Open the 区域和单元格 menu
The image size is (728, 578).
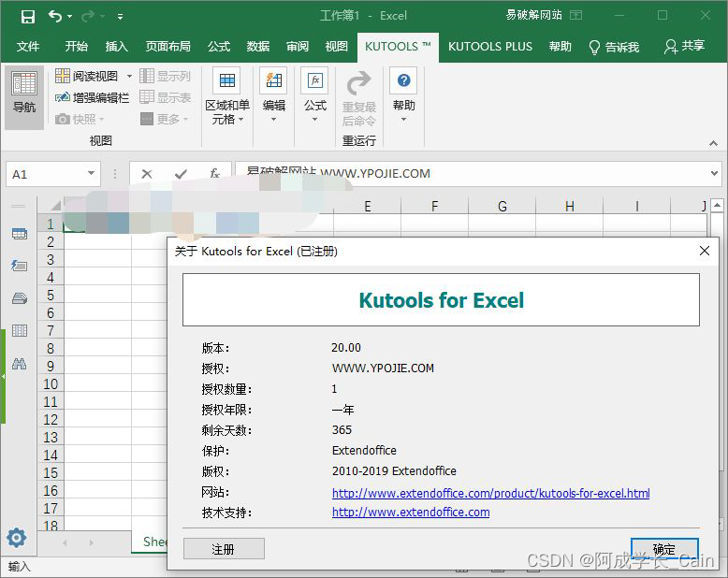tap(227, 98)
